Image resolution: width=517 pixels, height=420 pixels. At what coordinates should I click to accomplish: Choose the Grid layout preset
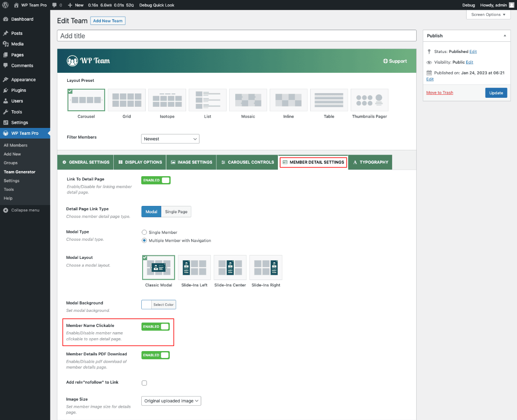[127, 100]
